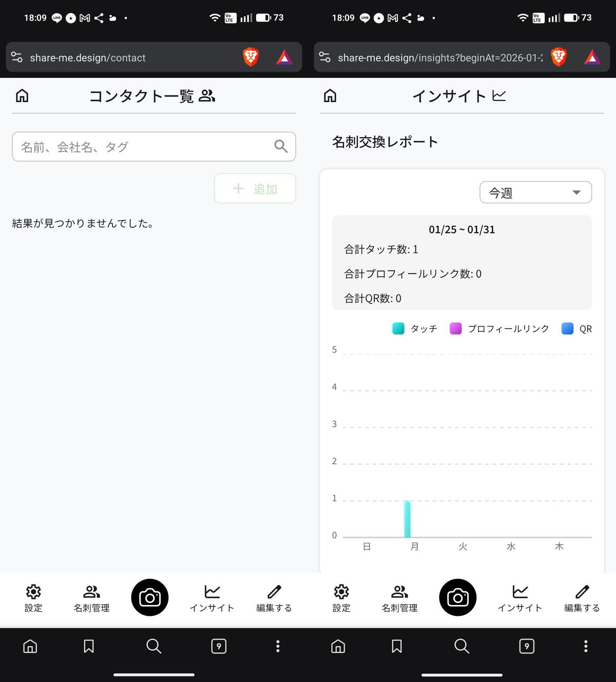Open 設定 in left screen bottom nav

(x=33, y=598)
